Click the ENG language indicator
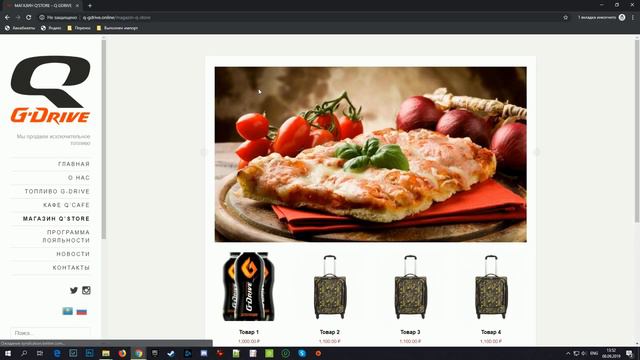The width and height of the screenshot is (640, 360). pos(594,353)
